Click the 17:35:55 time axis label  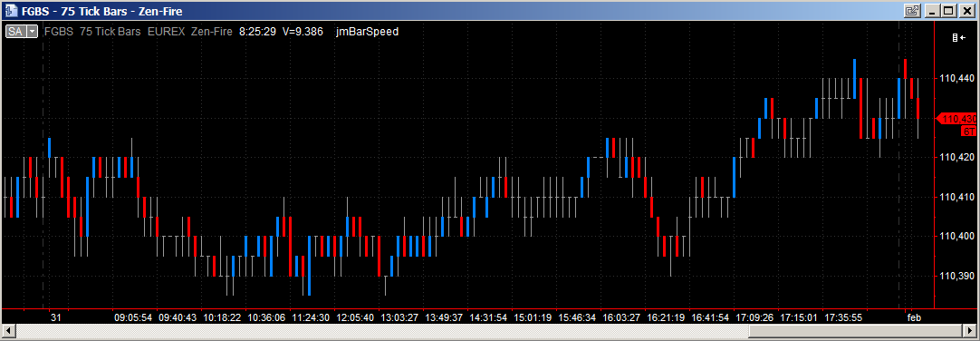tap(843, 317)
